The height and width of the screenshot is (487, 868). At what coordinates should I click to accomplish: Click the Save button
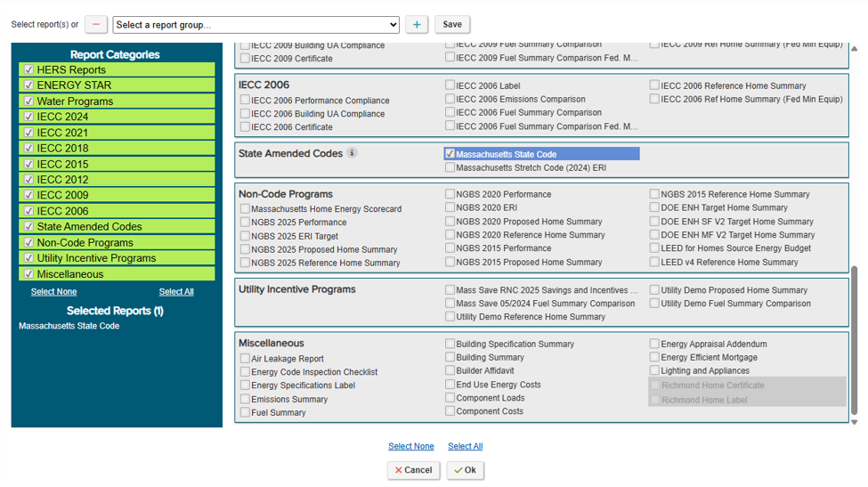[x=452, y=24]
